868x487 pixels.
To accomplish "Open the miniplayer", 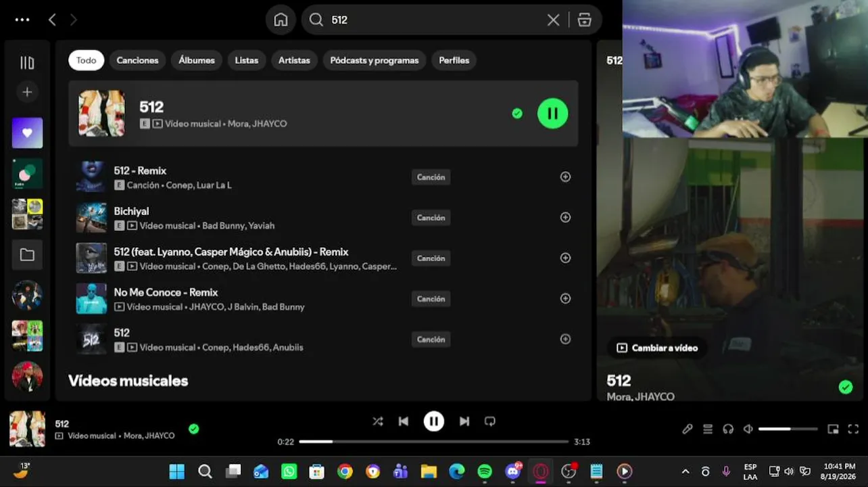I will (x=834, y=429).
